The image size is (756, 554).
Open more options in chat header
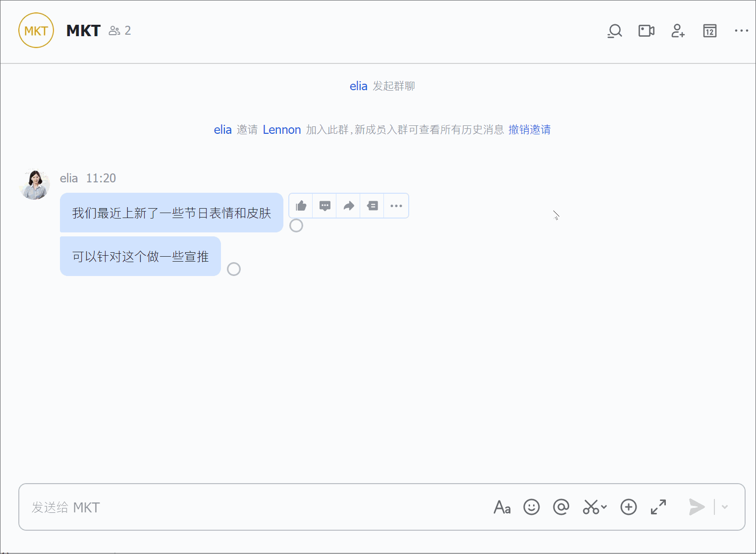click(x=742, y=31)
